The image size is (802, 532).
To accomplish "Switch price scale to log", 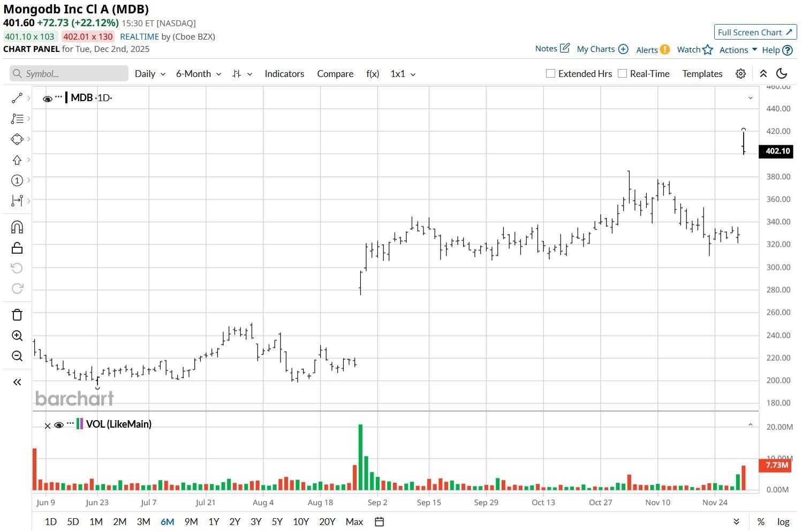I will (x=783, y=521).
